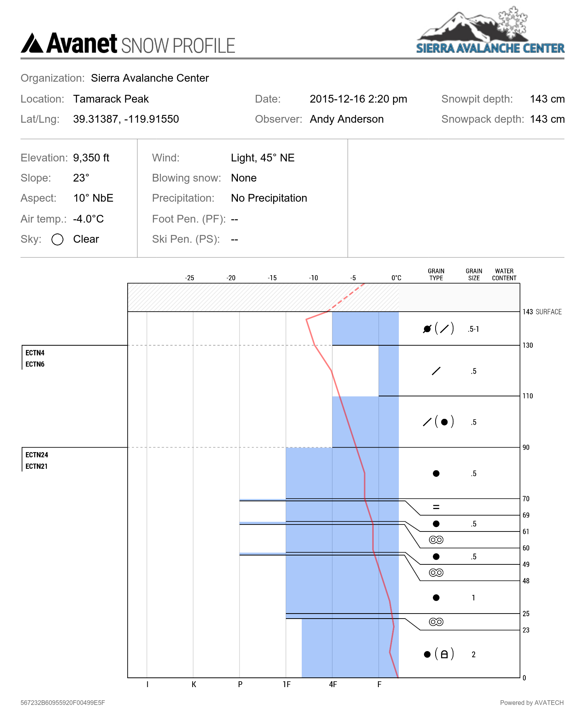Click the observer name Andy Anderson

click(x=347, y=119)
